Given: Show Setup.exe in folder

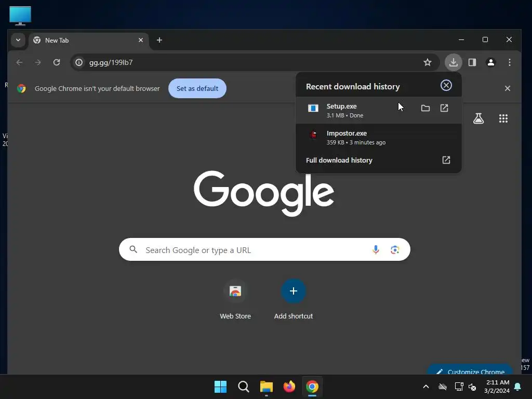Looking at the screenshot, I should click(425, 108).
